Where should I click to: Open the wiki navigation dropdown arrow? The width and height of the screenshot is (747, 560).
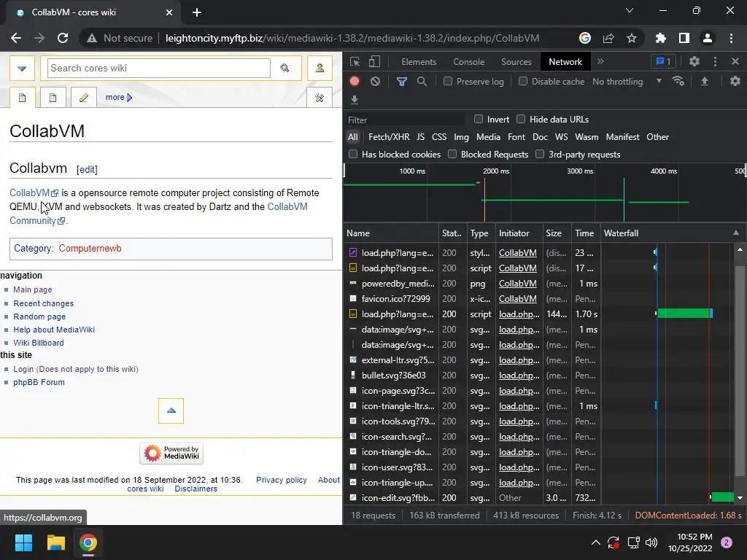click(22, 68)
